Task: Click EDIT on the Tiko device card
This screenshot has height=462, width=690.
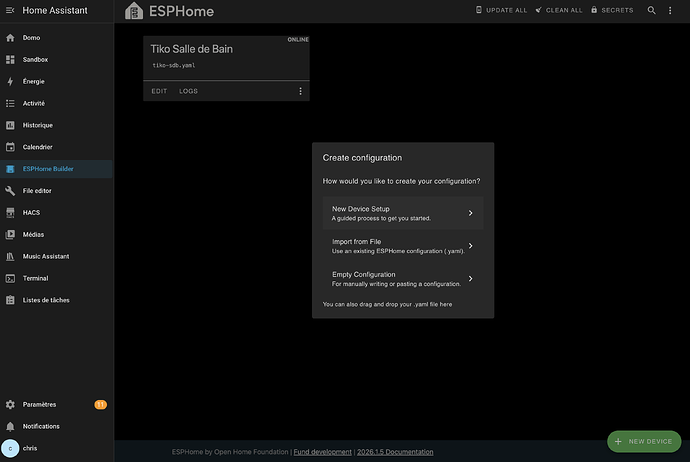Action: coord(159,91)
